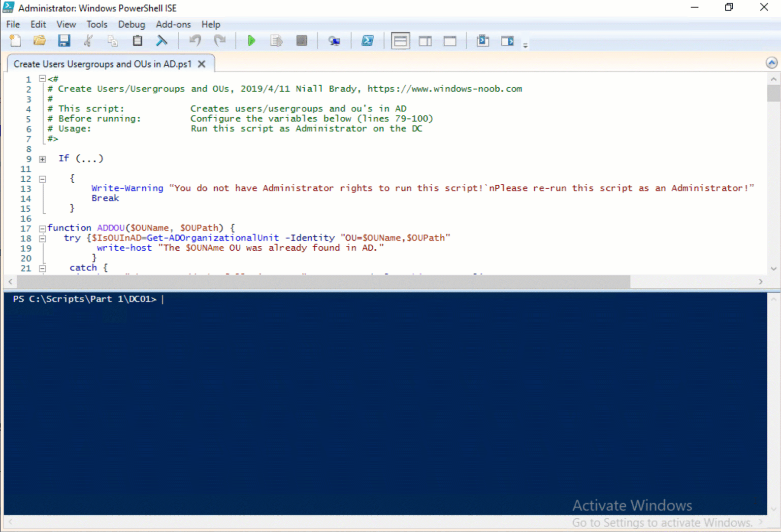Click line number 5 in the gutter

pos(28,119)
